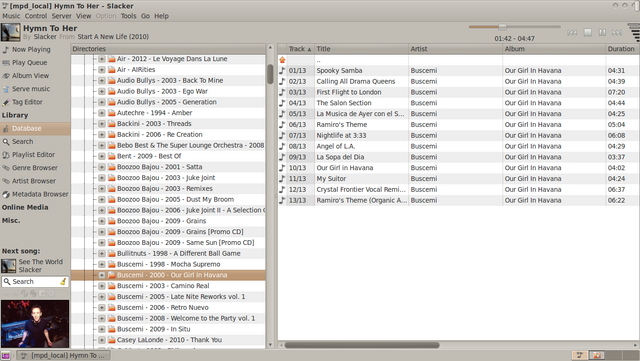Click the music note tray icon
Viewport: 640px width, 361px height.
click(579, 355)
